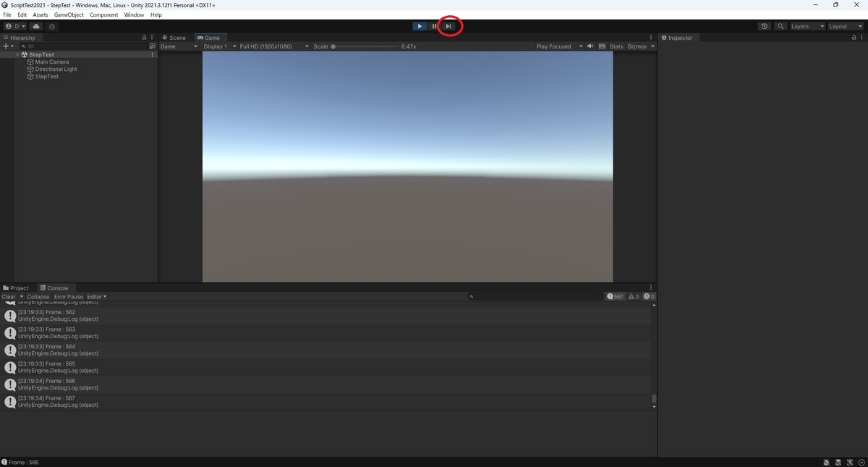
Task: Open the Game view mode dropdown
Action: pos(179,46)
